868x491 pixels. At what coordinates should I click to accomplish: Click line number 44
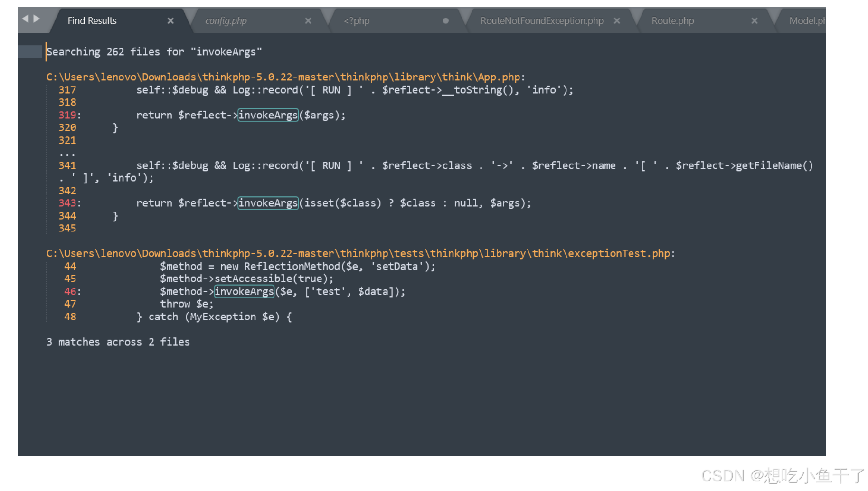pyautogui.click(x=70, y=266)
